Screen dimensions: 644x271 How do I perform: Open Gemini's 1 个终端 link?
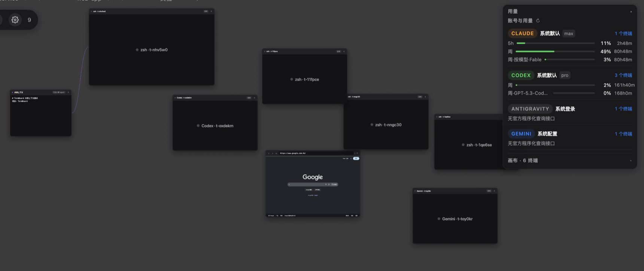coord(623,133)
